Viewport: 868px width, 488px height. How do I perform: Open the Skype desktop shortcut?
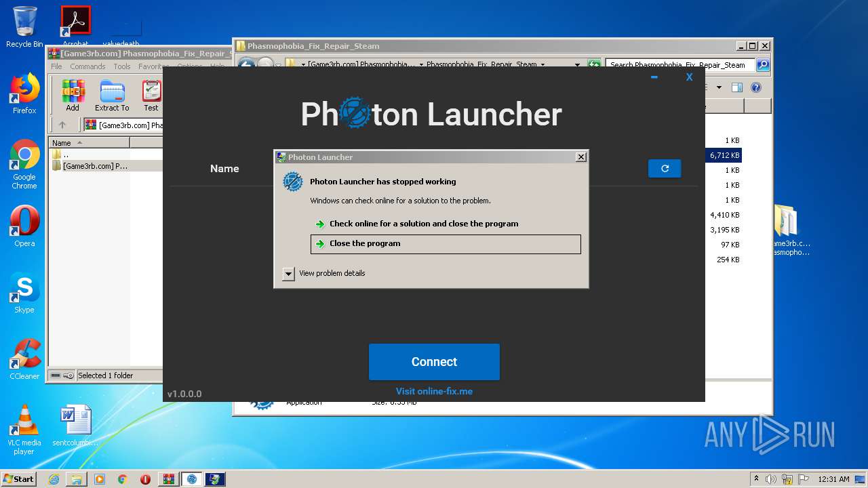point(24,293)
